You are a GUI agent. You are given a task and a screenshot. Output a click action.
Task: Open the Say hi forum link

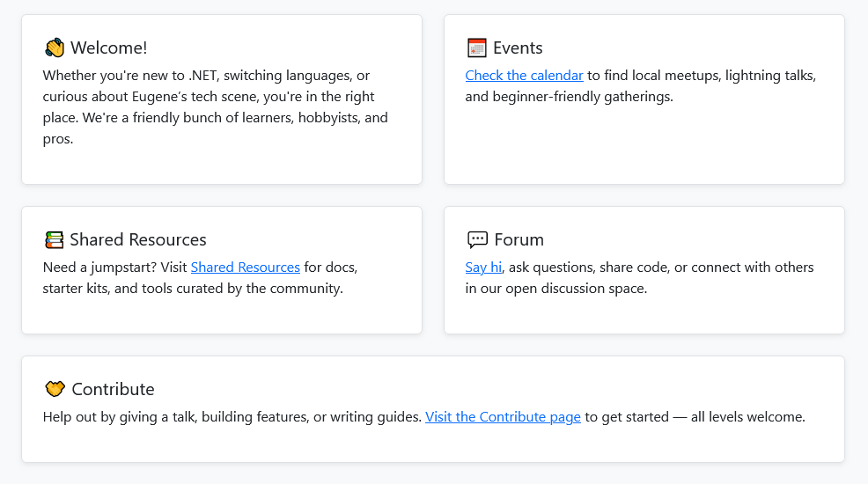point(483,268)
